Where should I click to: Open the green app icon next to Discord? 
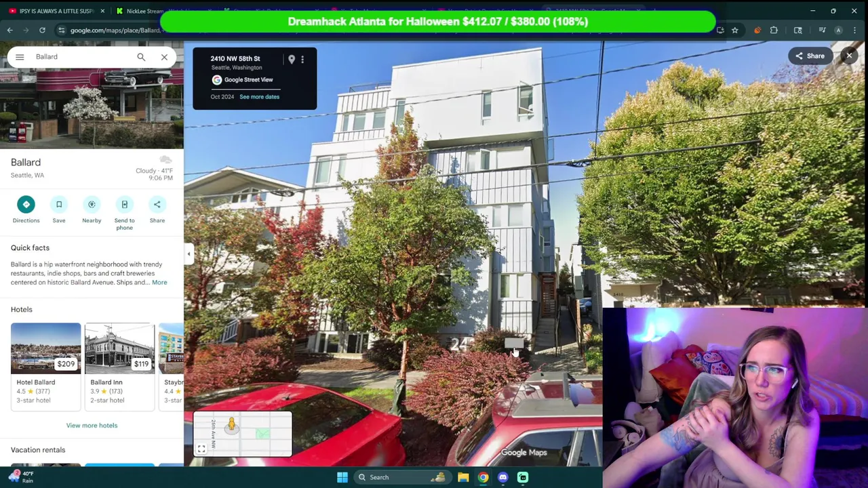click(x=523, y=477)
